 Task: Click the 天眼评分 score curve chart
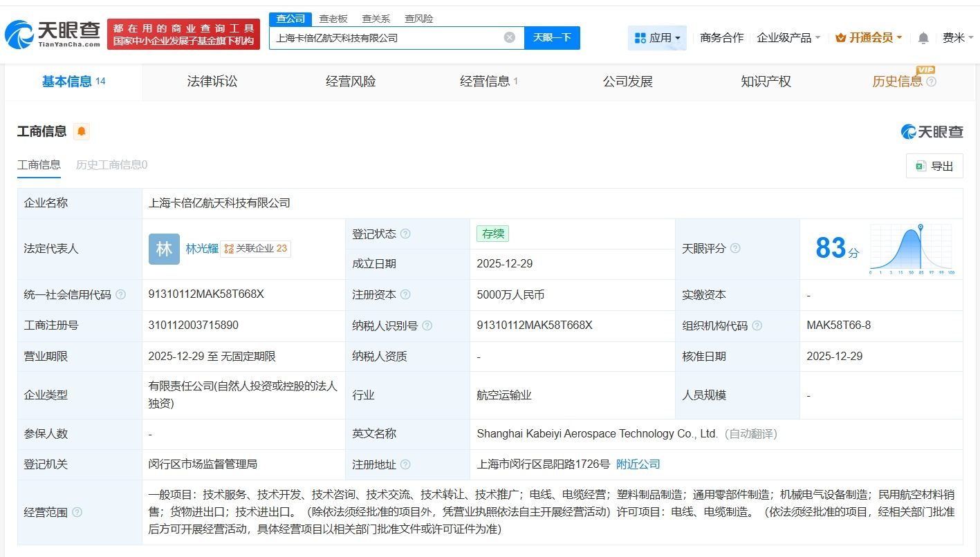910,248
